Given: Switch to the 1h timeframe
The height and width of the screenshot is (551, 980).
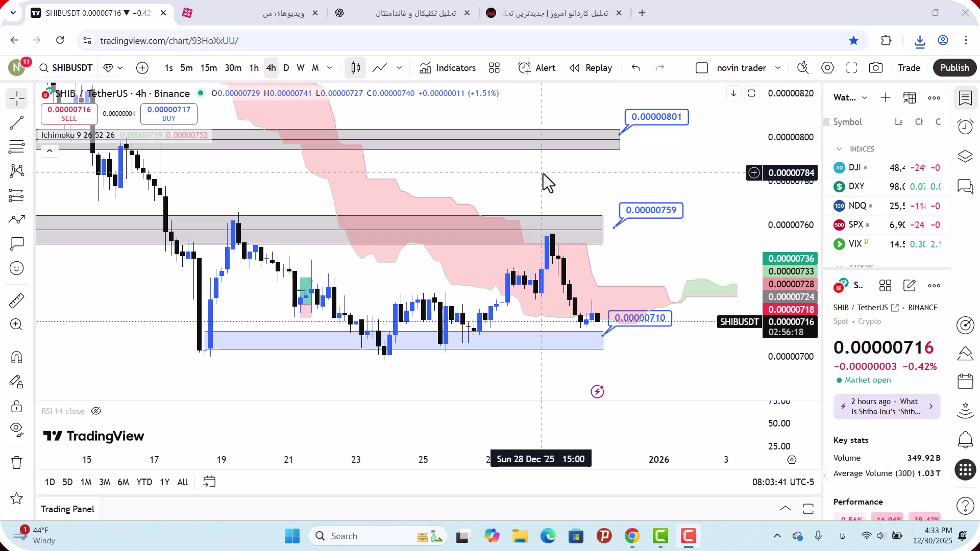Looking at the screenshot, I should [x=254, y=68].
